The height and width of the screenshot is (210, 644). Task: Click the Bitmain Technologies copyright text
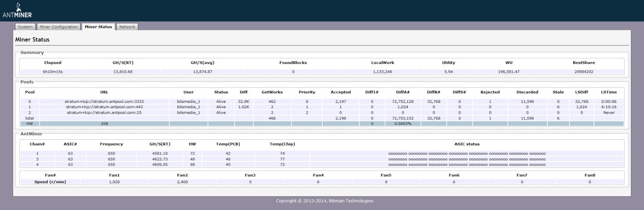pyautogui.click(x=325, y=201)
